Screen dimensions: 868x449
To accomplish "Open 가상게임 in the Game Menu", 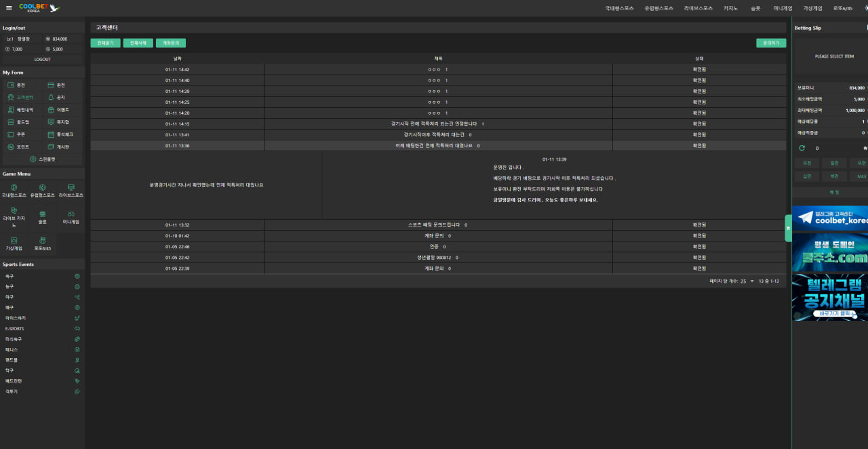I will point(14,240).
